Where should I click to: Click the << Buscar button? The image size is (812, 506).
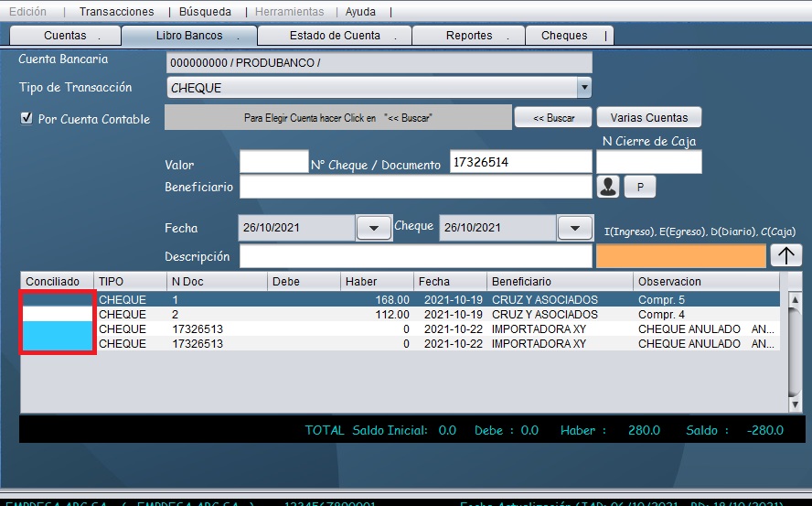pyautogui.click(x=553, y=118)
